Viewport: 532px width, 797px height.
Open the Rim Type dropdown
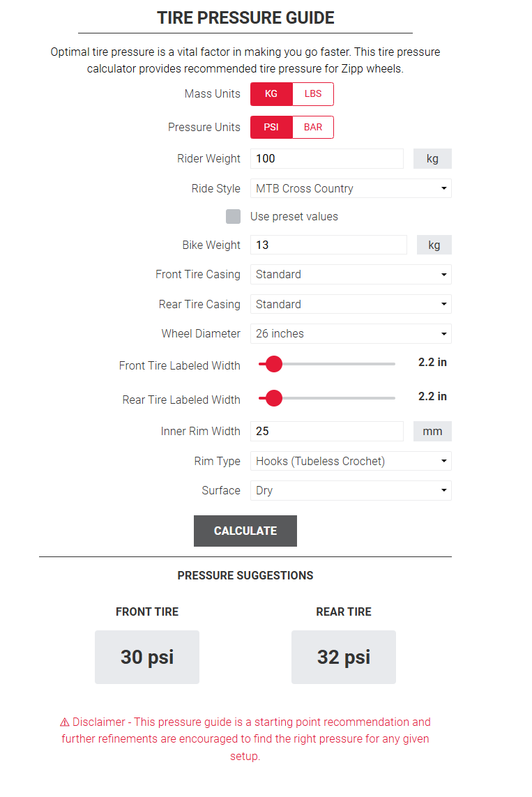tap(351, 461)
